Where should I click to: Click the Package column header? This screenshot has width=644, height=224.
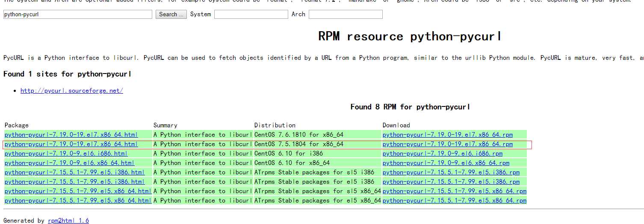pos(17,125)
